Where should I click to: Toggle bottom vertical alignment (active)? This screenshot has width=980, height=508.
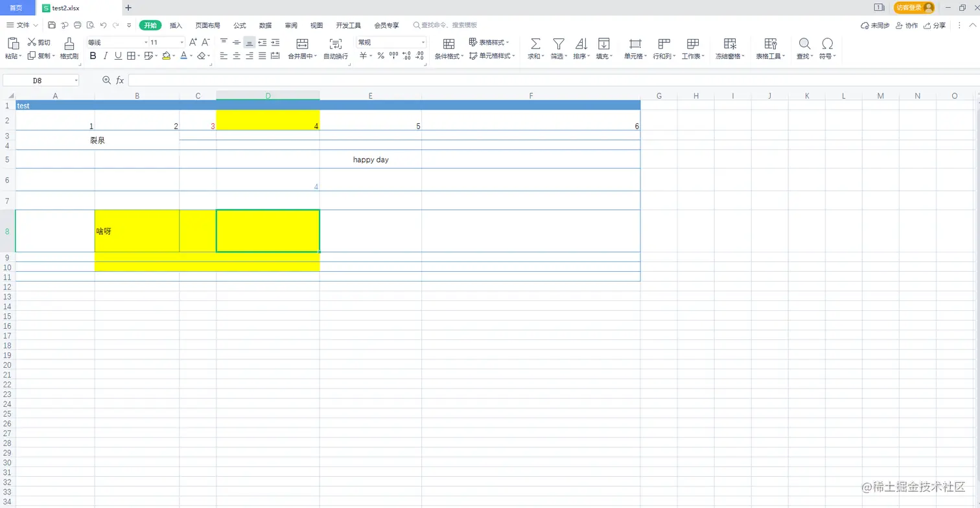pyautogui.click(x=250, y=42)
